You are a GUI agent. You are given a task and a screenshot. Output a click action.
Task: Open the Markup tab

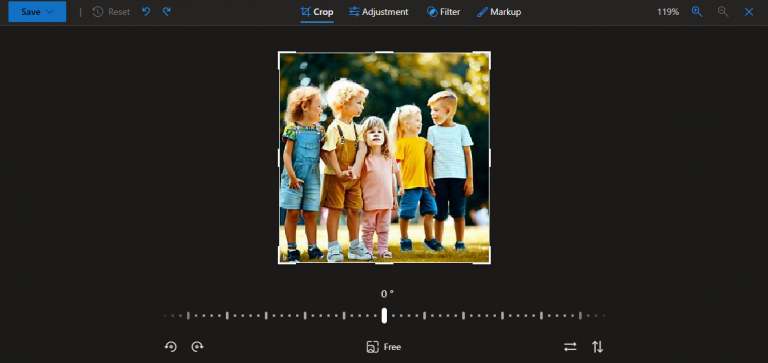[x=499, y=12]
